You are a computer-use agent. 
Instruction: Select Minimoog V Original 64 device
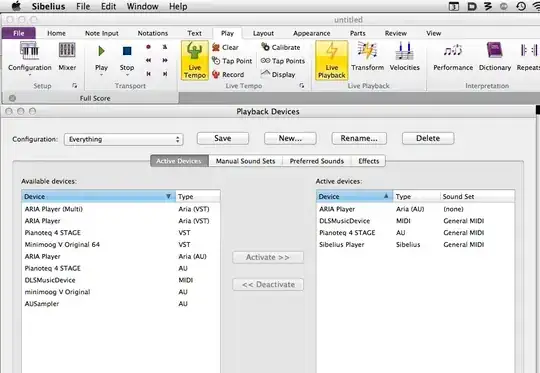click(x=121, y=245)
